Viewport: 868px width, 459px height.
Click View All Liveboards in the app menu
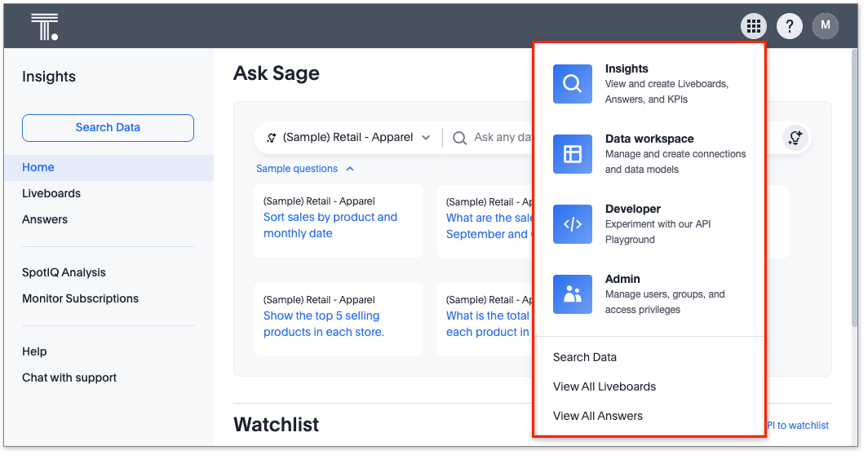coord(604,386)
